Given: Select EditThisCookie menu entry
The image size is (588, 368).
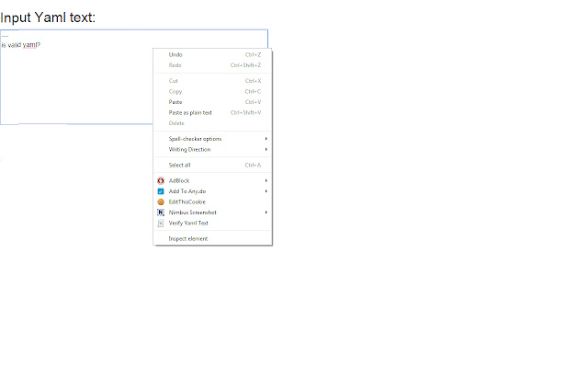Looking at the screenshot, I should (x=212, y=202).
